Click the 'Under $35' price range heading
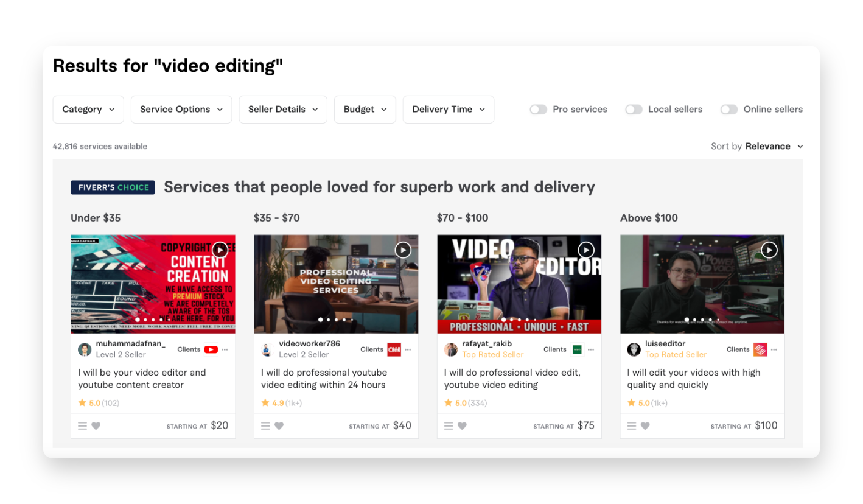The width and height of the screenshot is (863, 504). tap(96, 218)
